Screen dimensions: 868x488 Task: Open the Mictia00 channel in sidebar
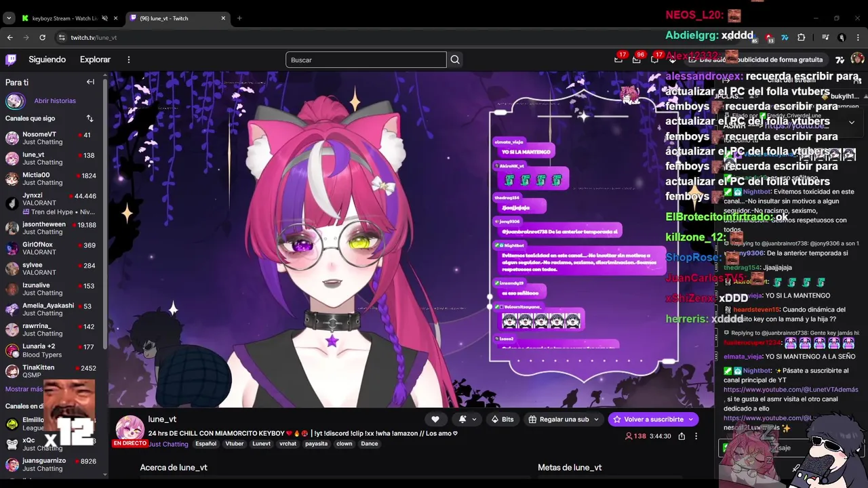pos(51,179)
